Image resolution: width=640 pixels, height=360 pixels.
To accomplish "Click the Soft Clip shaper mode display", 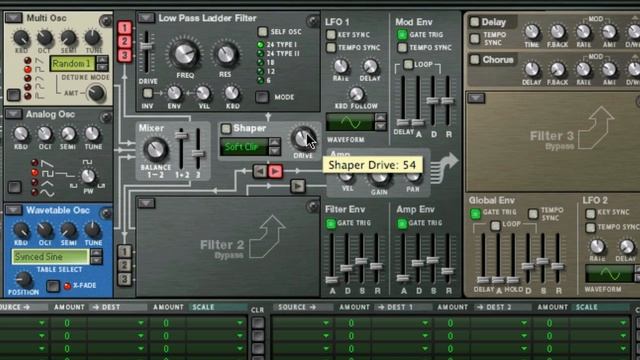I will click(244, 147).
